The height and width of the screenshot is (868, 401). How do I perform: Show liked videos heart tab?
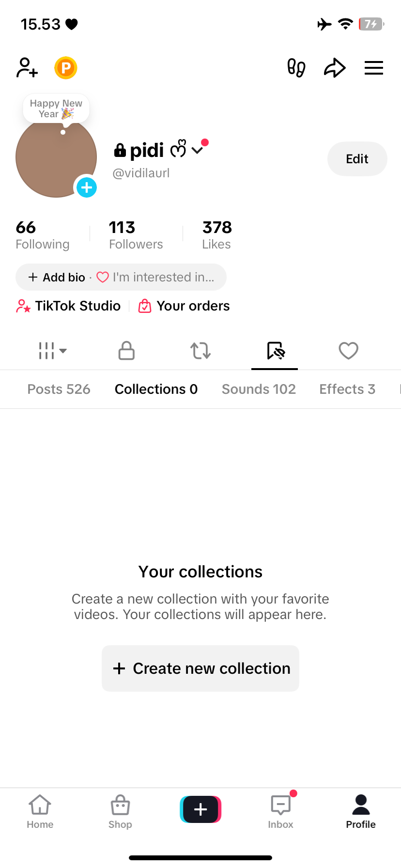tap(348, 351)
